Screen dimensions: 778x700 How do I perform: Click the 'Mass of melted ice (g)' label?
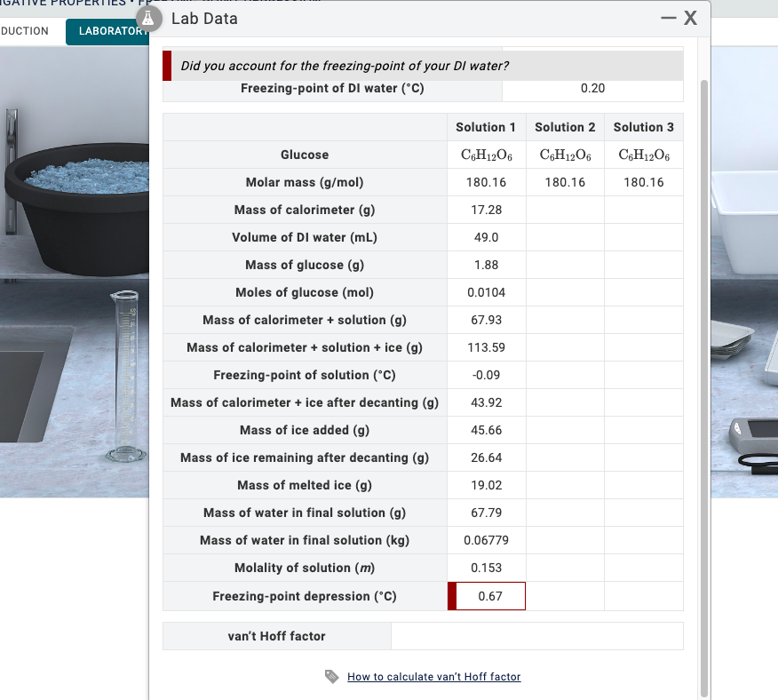(x=305, y=485)
